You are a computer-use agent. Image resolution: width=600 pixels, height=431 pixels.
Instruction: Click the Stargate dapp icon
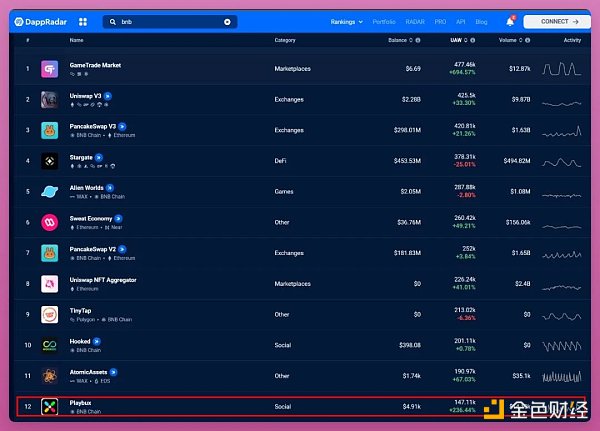point(49,161)
